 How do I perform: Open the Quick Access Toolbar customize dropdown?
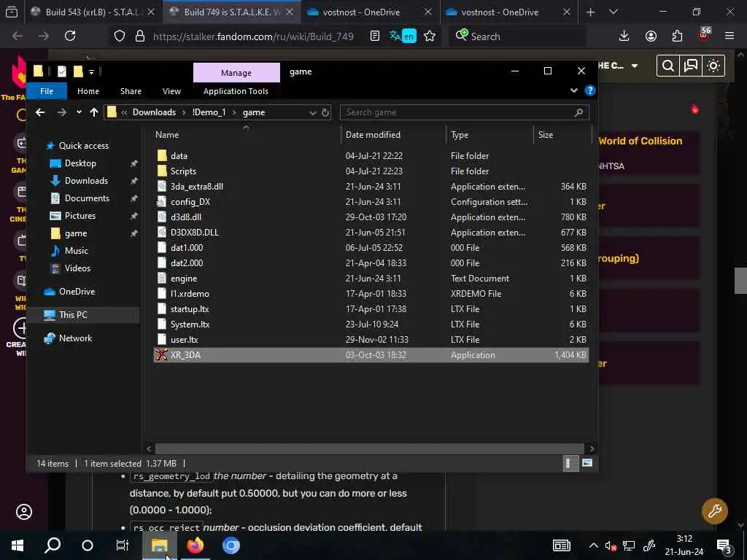[91, 72]
